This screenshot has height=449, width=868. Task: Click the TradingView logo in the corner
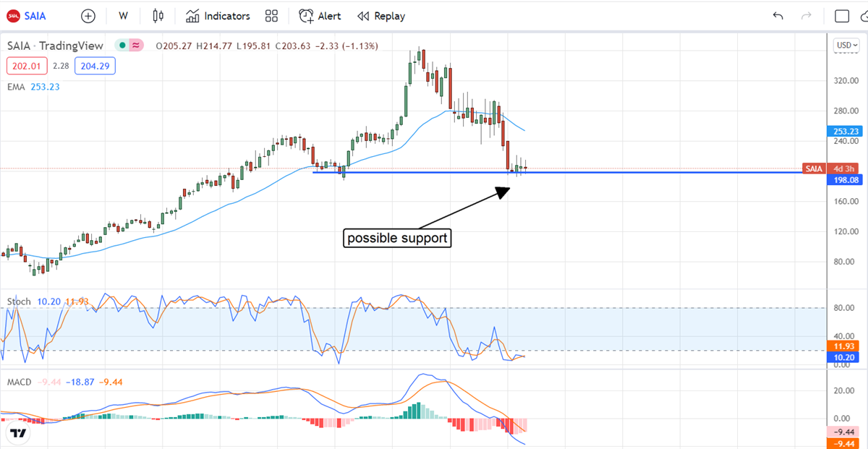coord(18,433)
